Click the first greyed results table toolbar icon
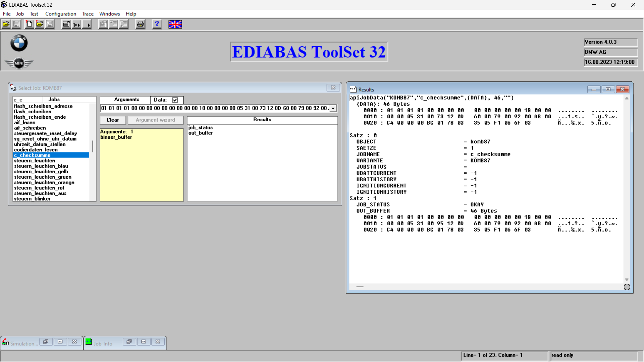The width and height of the screenshot is (644, 362). point(103,24)
